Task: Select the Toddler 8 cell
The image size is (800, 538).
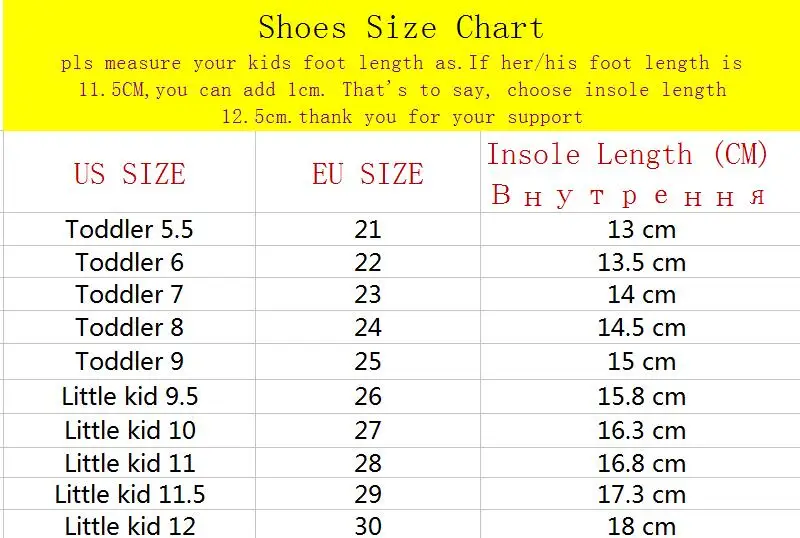Action: click(x=130, y=327)
